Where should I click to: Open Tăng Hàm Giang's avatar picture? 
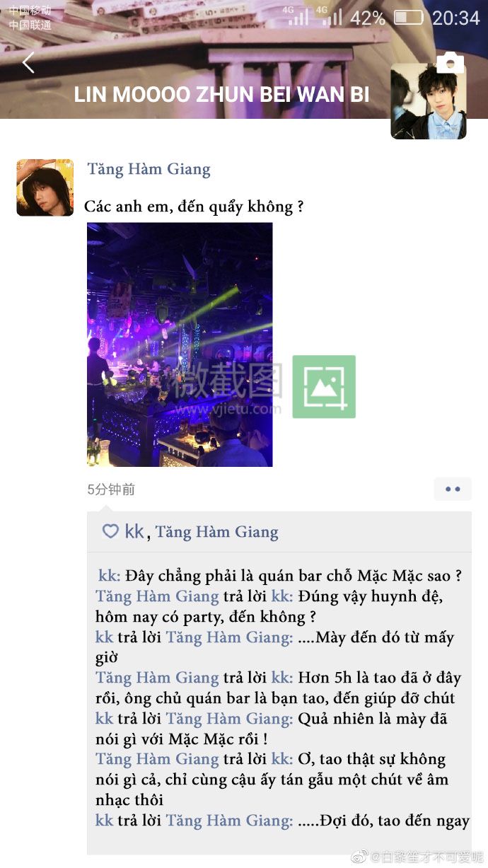coord(45,187)
